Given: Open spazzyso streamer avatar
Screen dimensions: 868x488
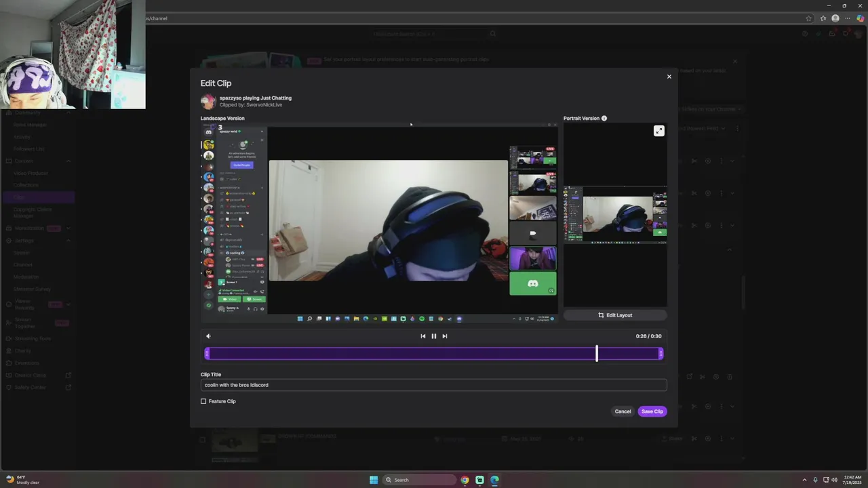Looking at the screenshot, I should [208, 102].
